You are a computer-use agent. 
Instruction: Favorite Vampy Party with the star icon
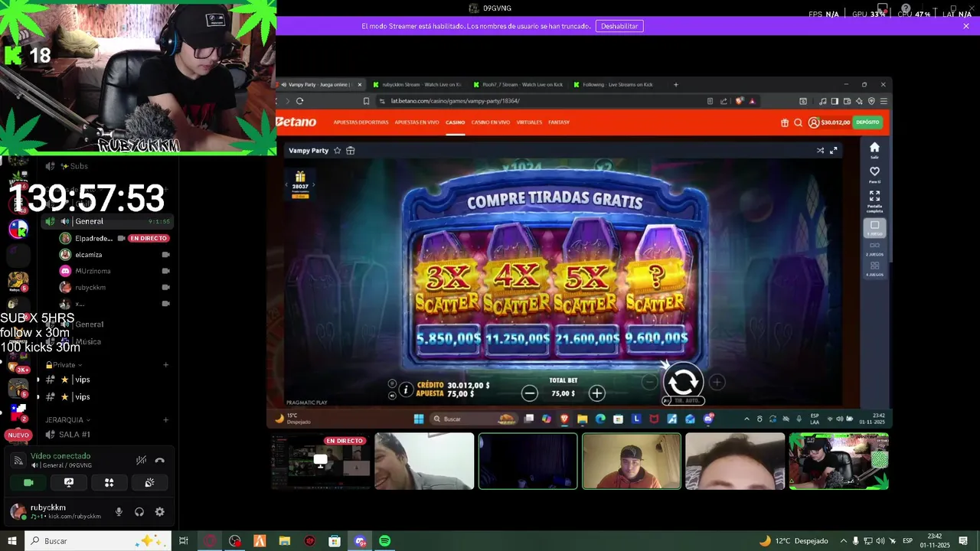pos(337,151)
